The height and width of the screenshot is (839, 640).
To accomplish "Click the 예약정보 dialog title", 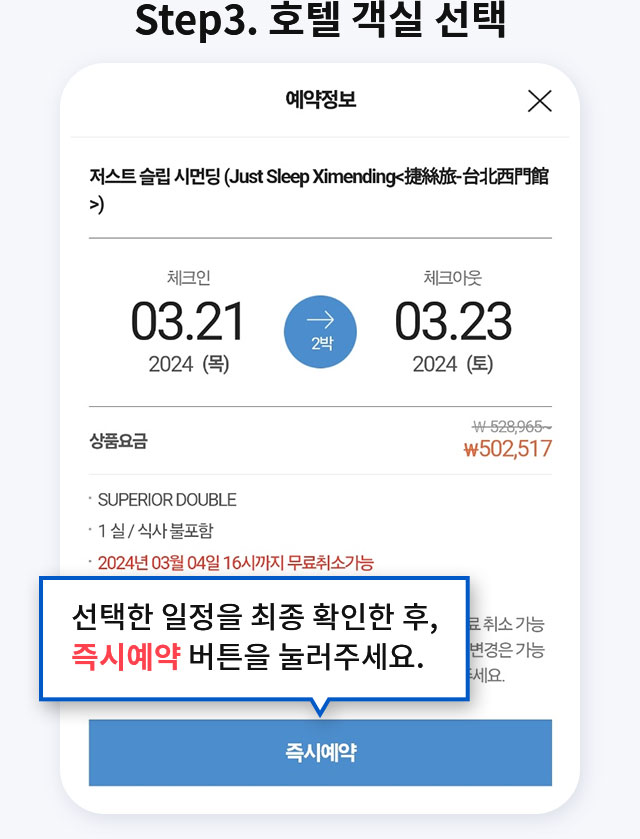I will (x=321, y=100).
